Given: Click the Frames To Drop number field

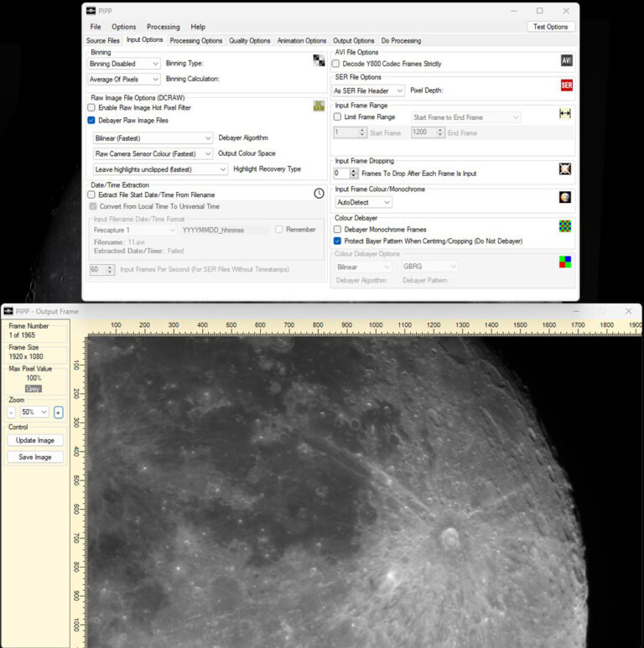Looking at the screenshot, I should click(x=340, y=174).
